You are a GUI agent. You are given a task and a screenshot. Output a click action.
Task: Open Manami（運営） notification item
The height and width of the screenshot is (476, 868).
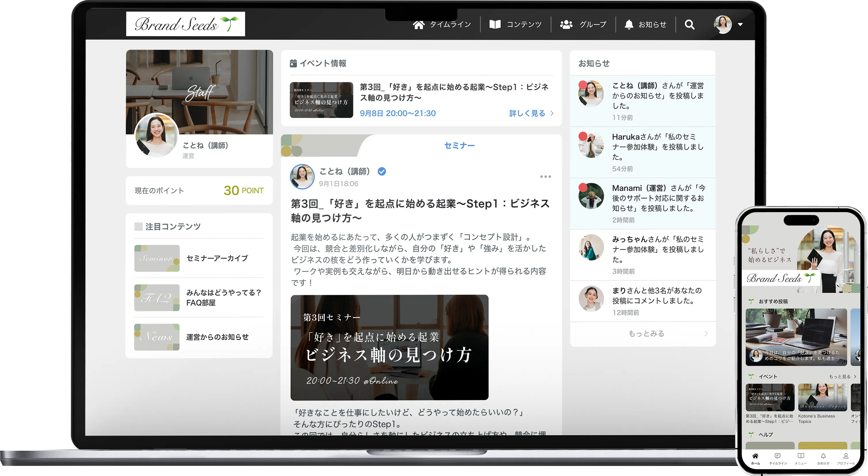(x=642, y=203)
